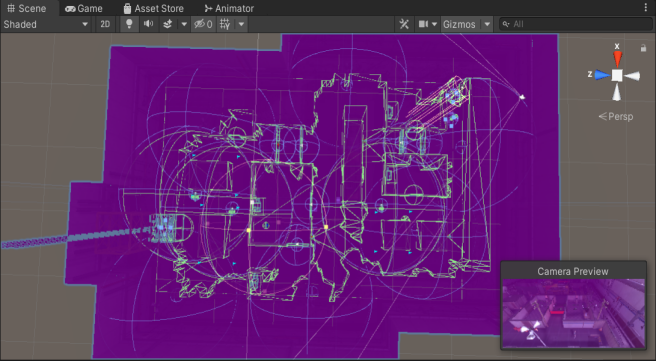Image resolution: width=657 pixels, height=361 pixels.
Task: Click the Camera Preview thumbnail
Action: pyautogui.click(x=573, y=313)
